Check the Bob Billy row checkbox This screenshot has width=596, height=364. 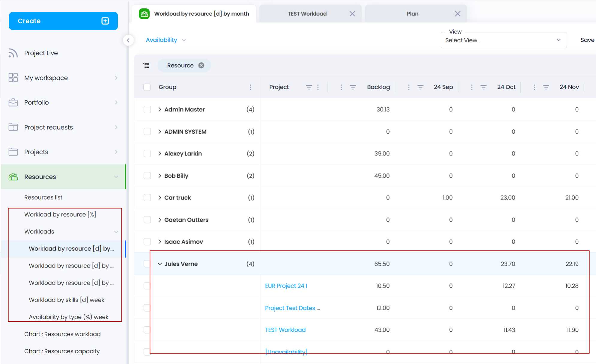(147, 176)
